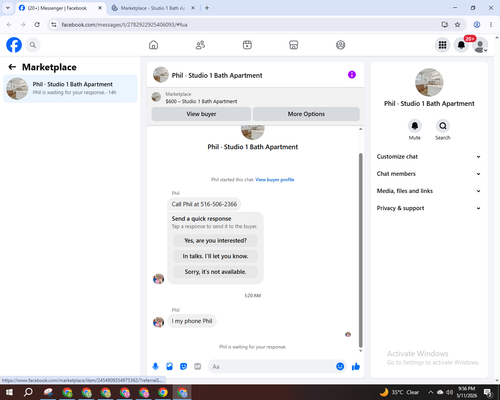Click the chat conversation vertical scrollbar

pyautogui.click(x=360, y=250)
